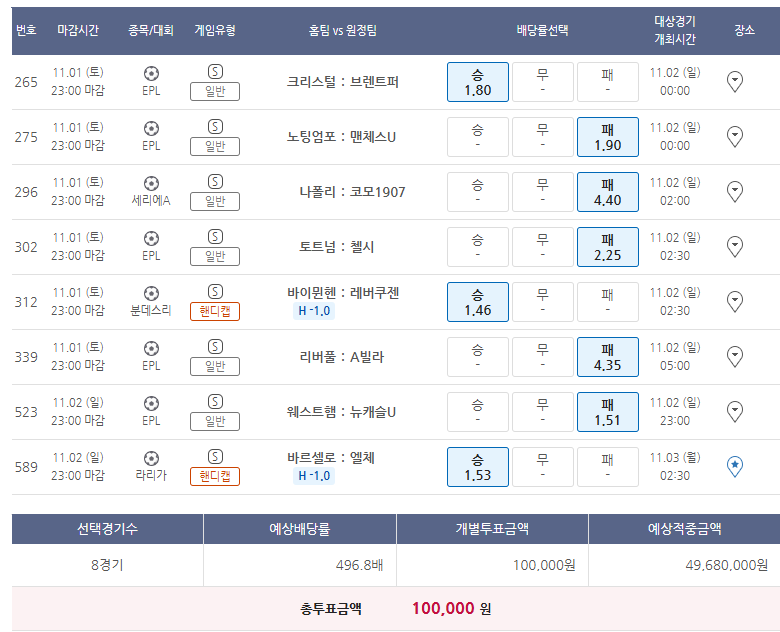Click total bet amount 100,000 원
Screen dimensions: 780x632
click(451, 608)
